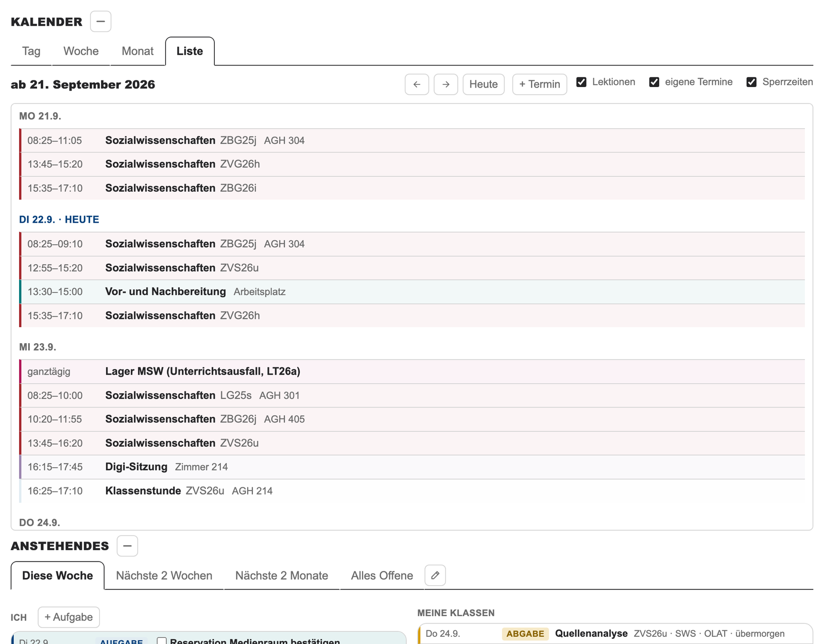This screenshot has height=644, width=824.
Task: Open the Nächste 2 Monate tab
Action: [x=282, y=575]
